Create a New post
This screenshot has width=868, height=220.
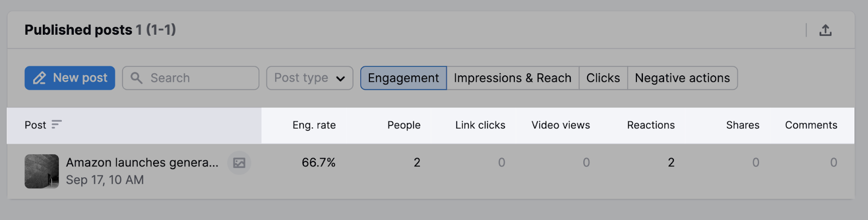[x=70, y=78]
